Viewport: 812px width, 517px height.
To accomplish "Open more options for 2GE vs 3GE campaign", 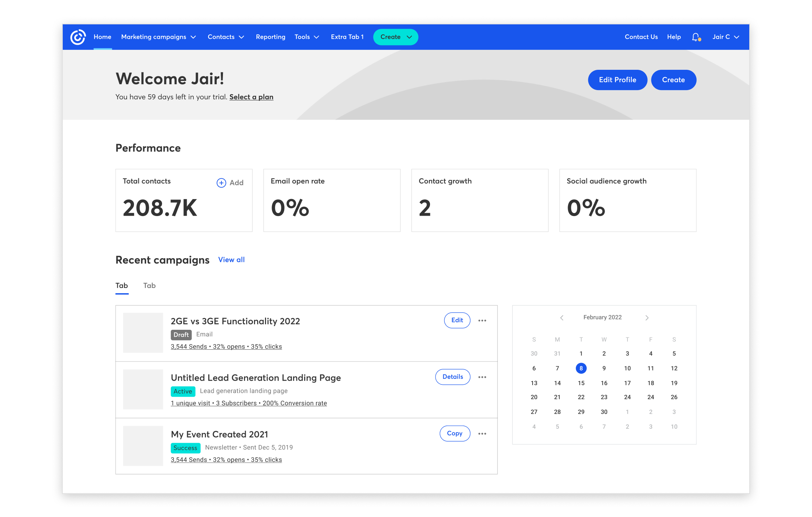I will (482, 321).
